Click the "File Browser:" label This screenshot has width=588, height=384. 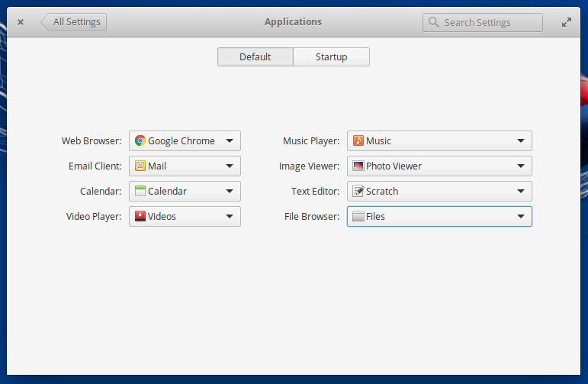coord(312,216)
